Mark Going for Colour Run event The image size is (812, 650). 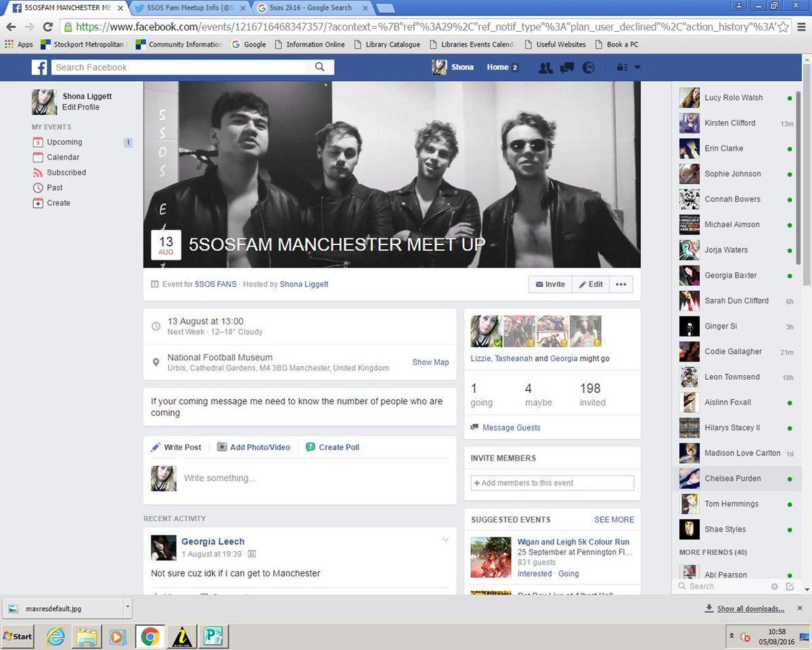(x=568, y=573)
